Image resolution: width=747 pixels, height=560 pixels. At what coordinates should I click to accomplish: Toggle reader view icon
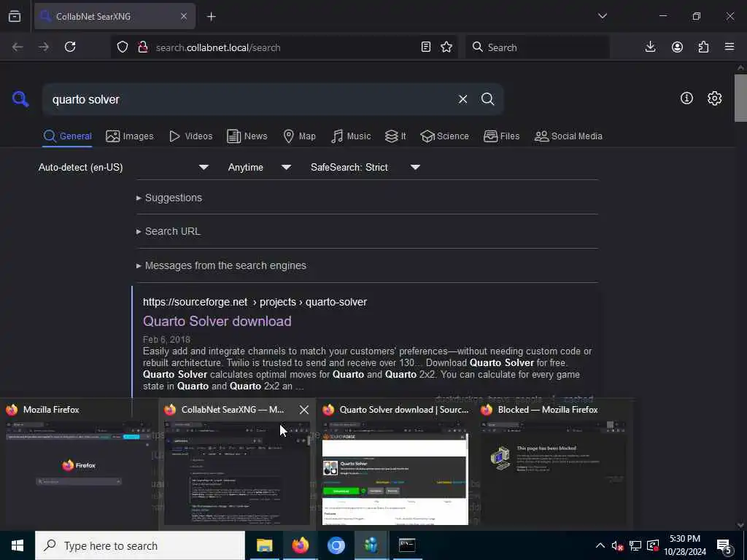tap(426, 47)
